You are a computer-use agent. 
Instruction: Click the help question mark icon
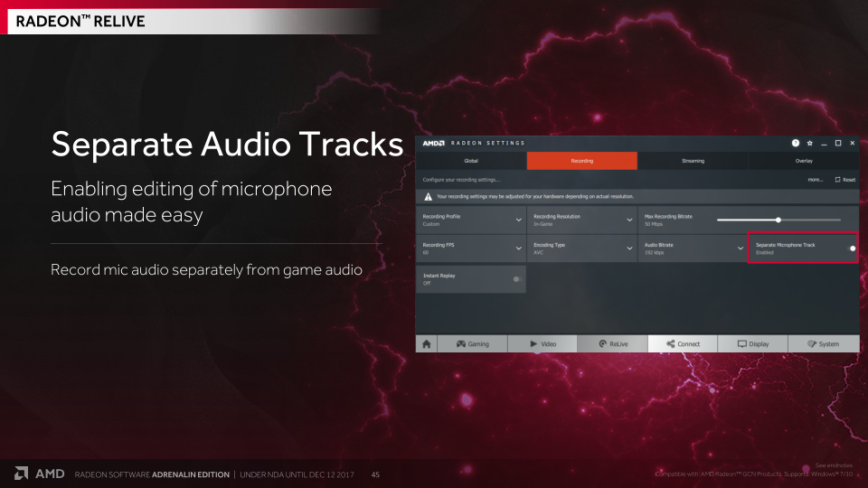coord(796,143)
